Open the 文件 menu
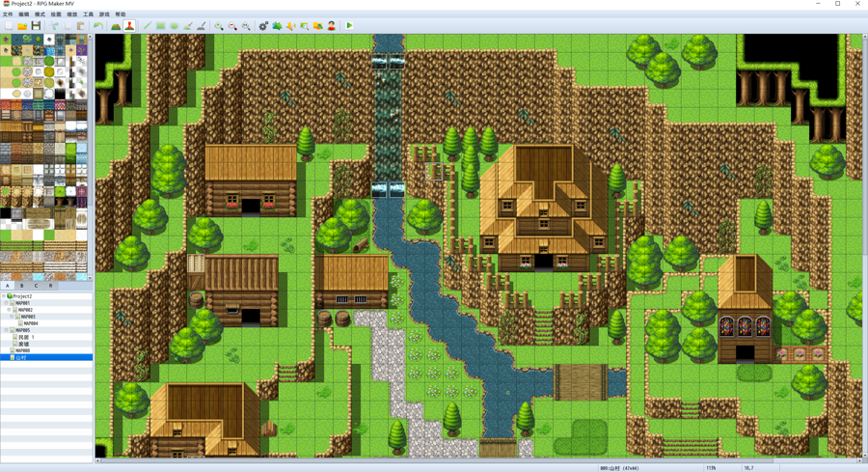 click(8, 14)
